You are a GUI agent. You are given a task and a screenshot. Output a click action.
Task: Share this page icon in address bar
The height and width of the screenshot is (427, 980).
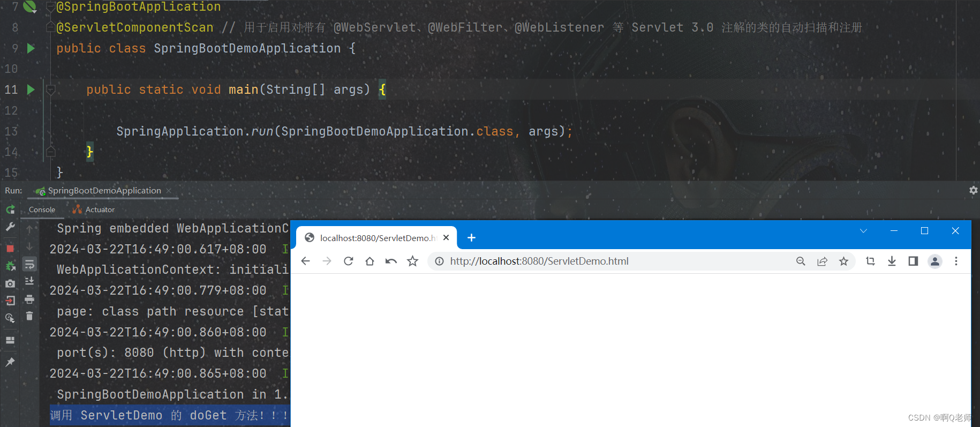(822, 261)
